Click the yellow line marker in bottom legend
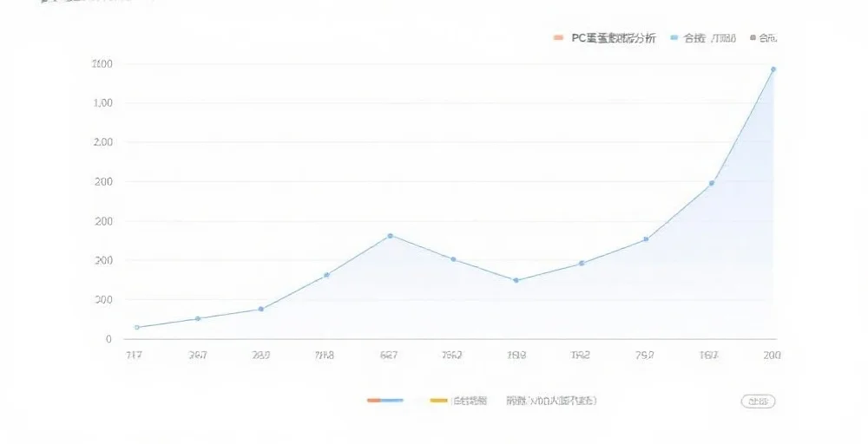 pos(438,401)
